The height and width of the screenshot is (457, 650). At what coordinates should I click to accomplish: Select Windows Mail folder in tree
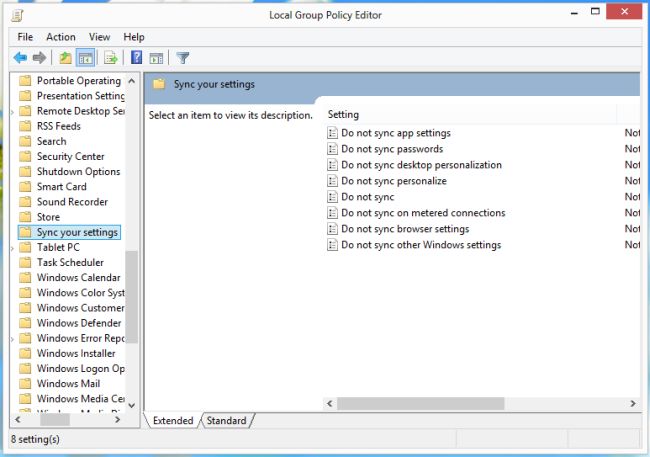pyautogui.click(x=68, y=383)
